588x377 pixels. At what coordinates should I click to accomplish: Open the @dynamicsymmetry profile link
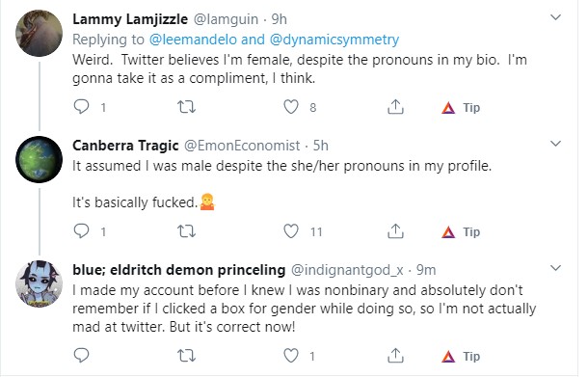pos(334,40)
